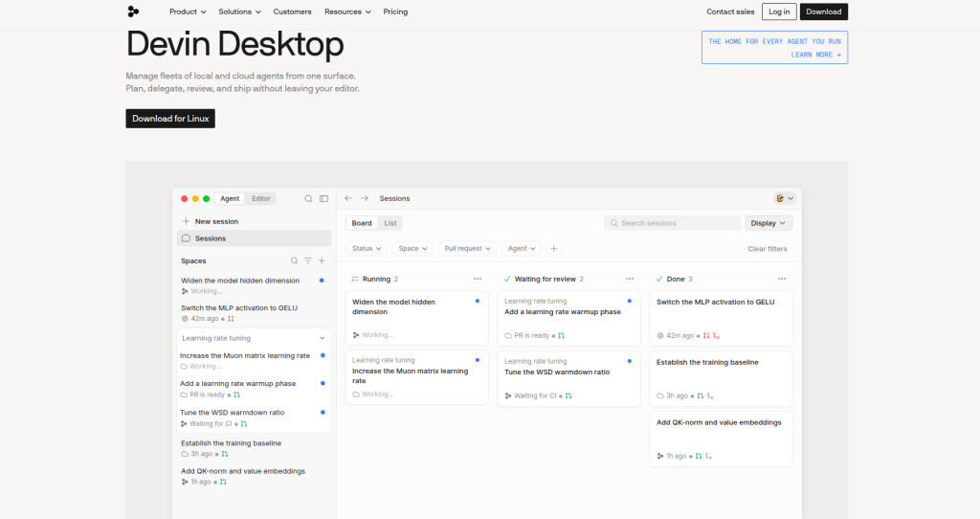Image resolution: width=980 pixels, height=519 pixels.
Task: Click the checkmark icon of the Done column
Action: tap(659, 279)
